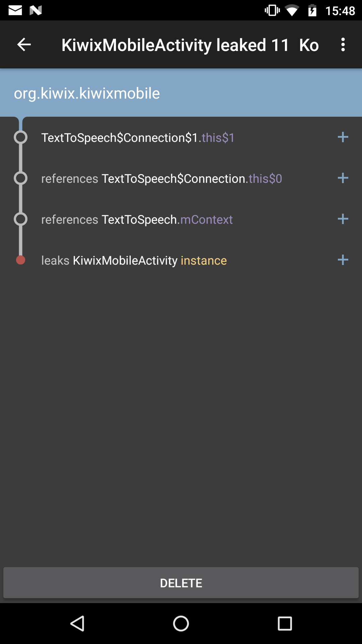
Task: Tap the leaks KiwixMobileActivity instance text
Action: click(x=134, y=260)
